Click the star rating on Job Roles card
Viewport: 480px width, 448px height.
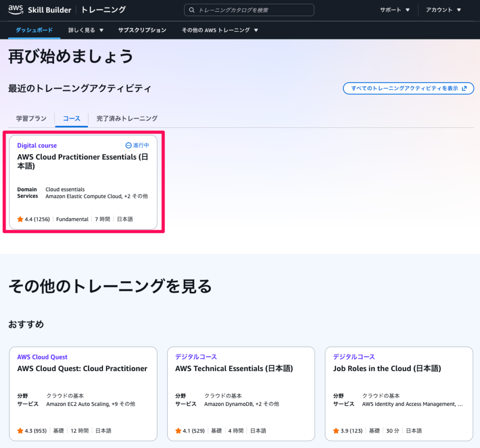point(336,431)
